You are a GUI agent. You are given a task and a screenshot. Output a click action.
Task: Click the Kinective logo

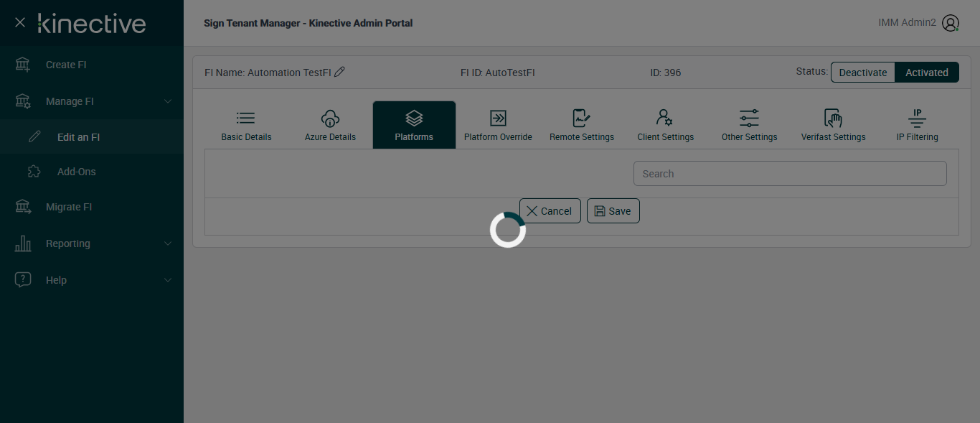(x=92, y=23)
